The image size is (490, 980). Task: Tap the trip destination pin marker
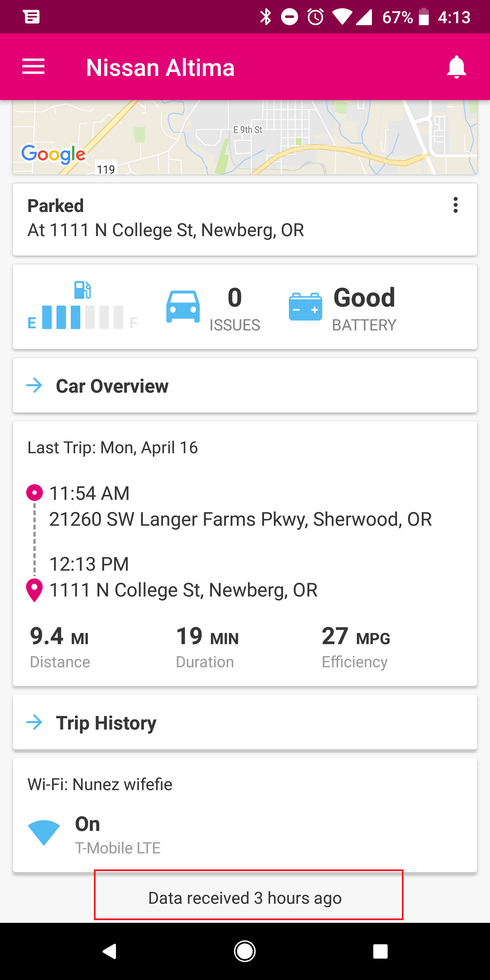[x=35, y=590]
